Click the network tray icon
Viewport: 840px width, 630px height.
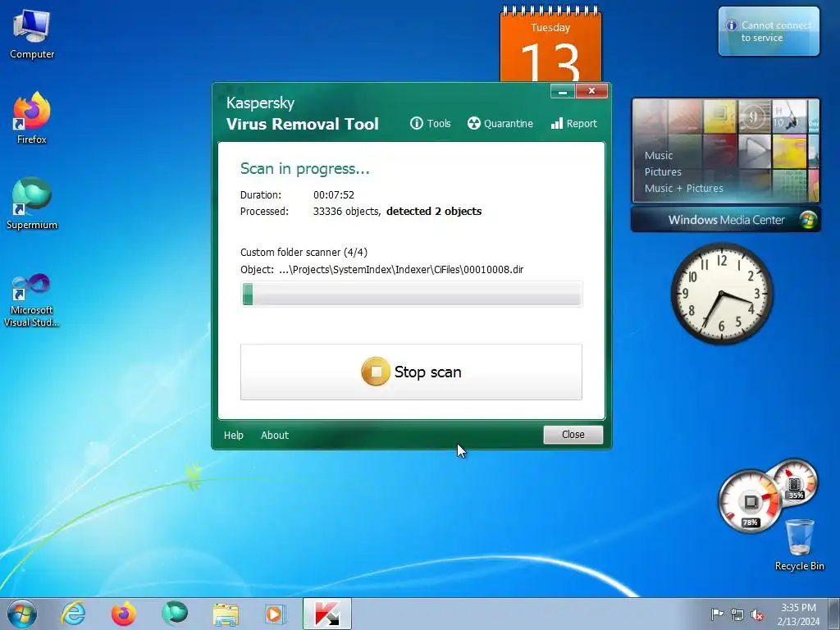(737, 614)
